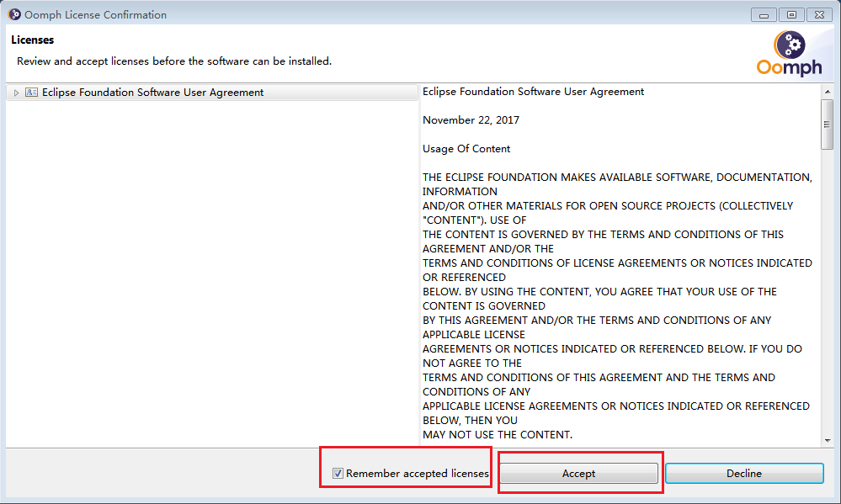
Task: Click the scroll up arrow of license text
Action: 827,92
